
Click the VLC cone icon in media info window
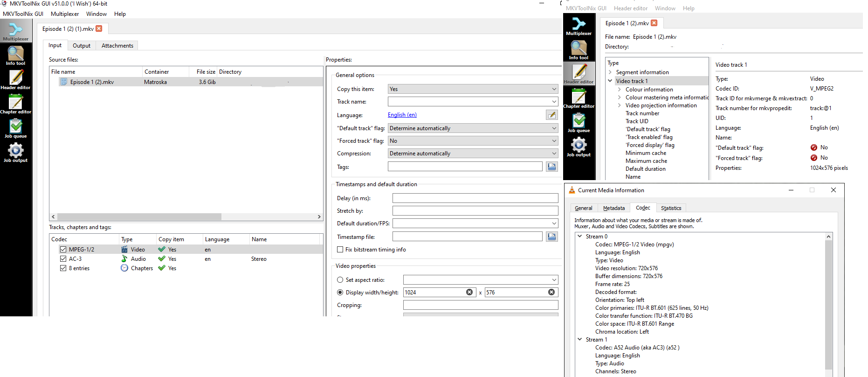pyautogui.click(x=572, y=190)
